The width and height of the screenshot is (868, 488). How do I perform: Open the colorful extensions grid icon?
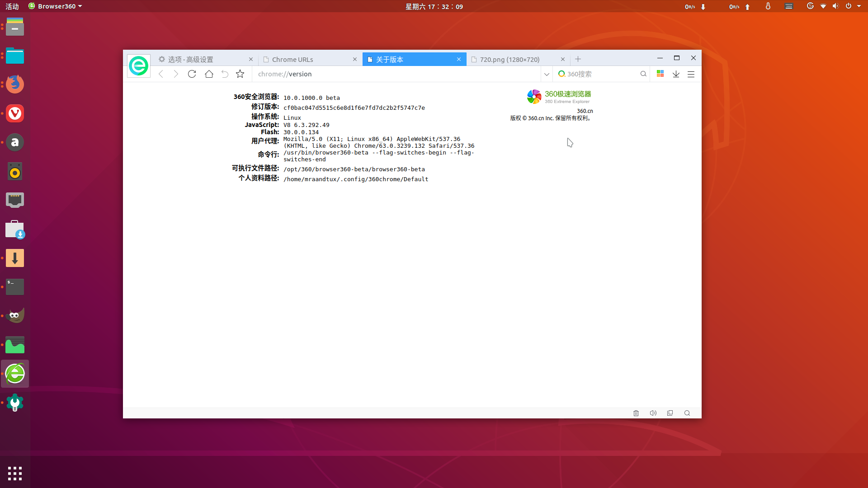(660, 74)
